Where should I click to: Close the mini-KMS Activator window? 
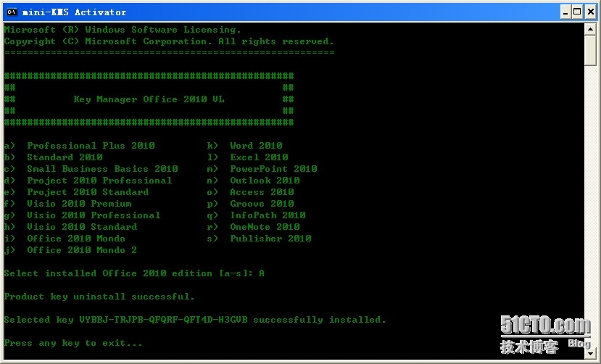[x=591, y=12]
